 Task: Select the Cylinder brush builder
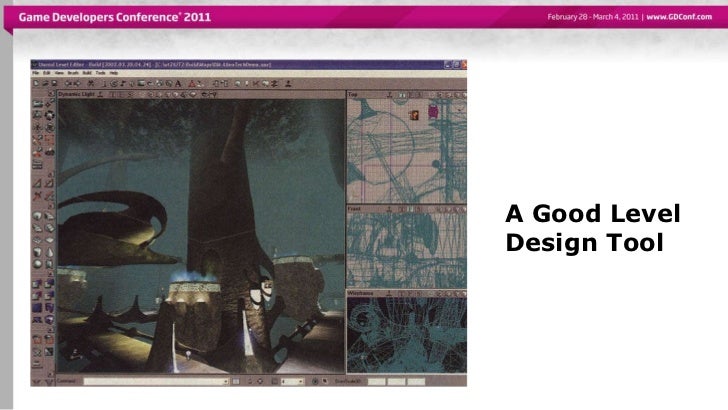tap(37, 252)
